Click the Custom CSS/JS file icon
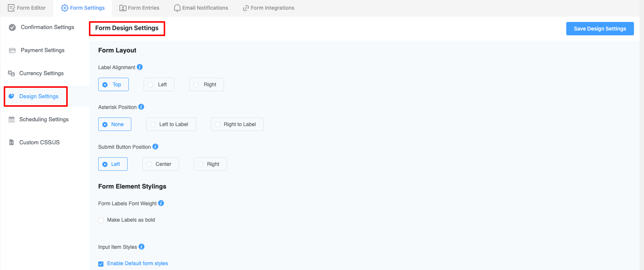 coord(12,142)
